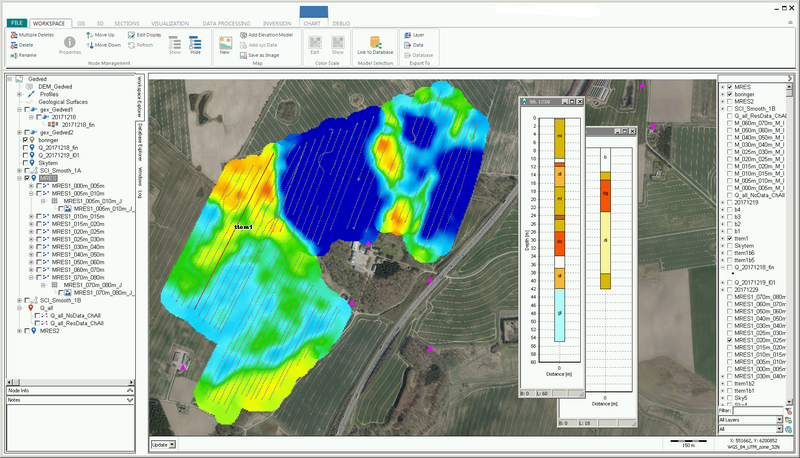The image size is (800, 458).
Task: Export to Layer icon in ribbon
Action: click(407, 35)
